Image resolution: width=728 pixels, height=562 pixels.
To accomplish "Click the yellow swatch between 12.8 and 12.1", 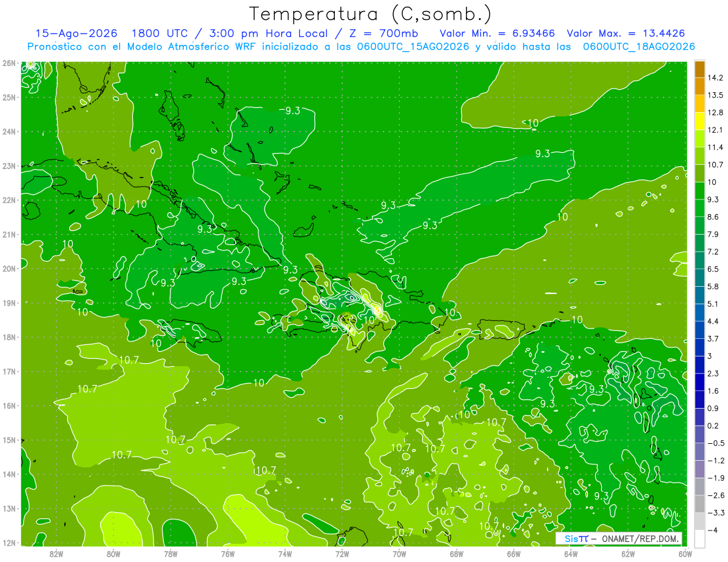I will tap(699, 121).
